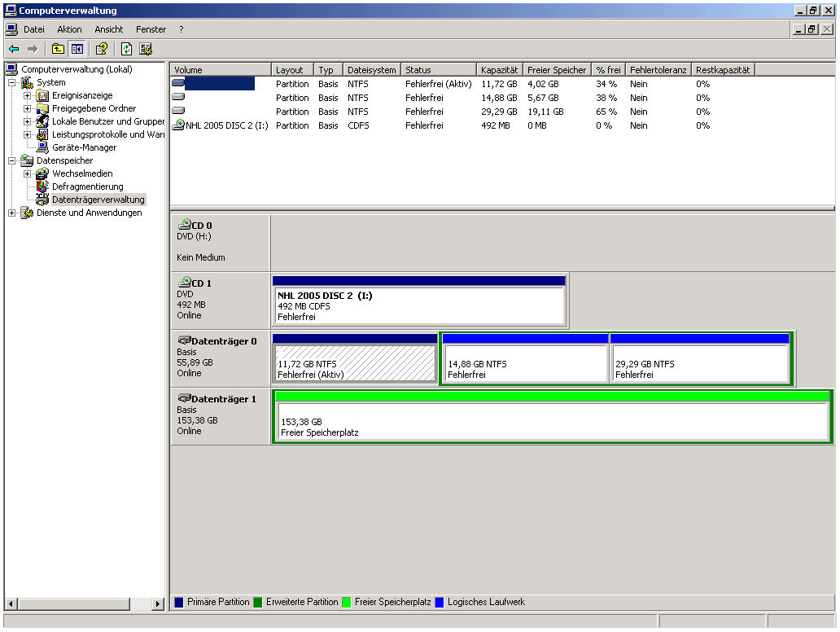
Task: Click 'Fehlerfrei (Aktiv)' status cell
Action: click(x=438, y=84)
